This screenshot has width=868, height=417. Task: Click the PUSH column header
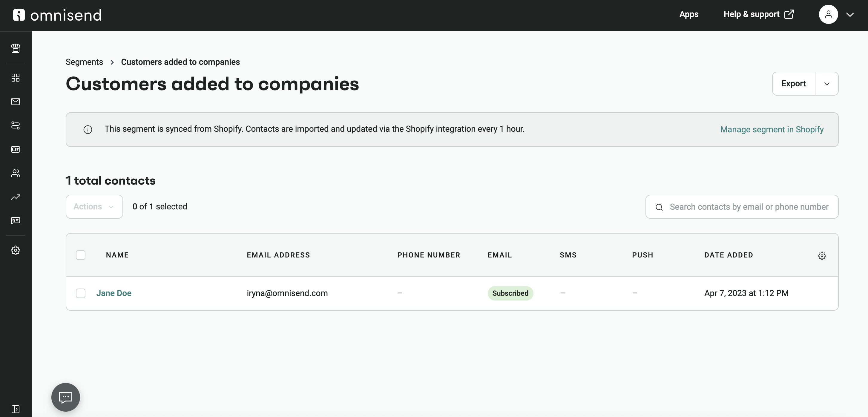[x=642, y=255]
